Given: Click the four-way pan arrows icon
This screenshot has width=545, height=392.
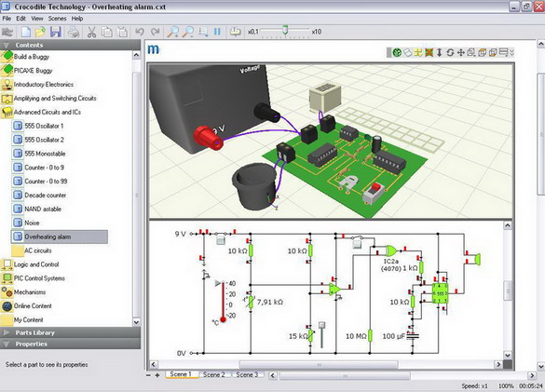Looking at the screenshot, I should (x=461, y=52).
